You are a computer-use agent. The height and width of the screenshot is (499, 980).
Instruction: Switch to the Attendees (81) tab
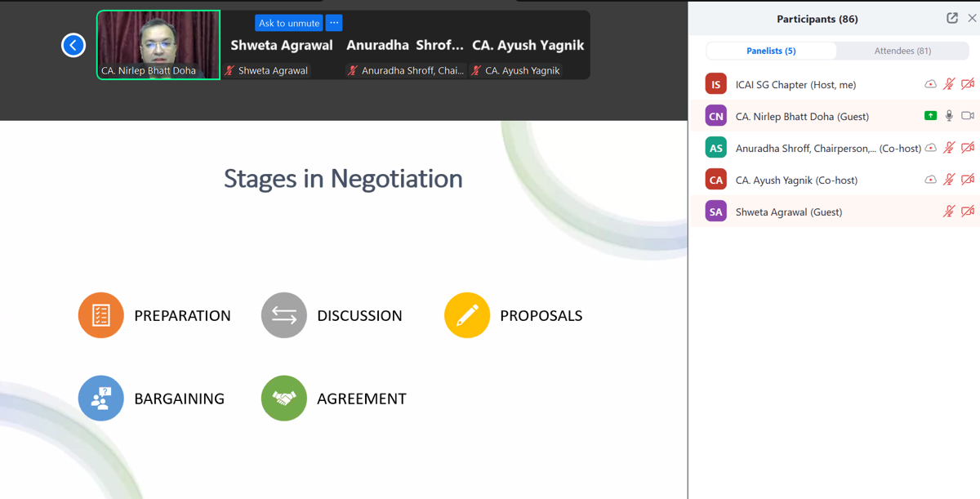pyautogui.click(x=902, y=51)
